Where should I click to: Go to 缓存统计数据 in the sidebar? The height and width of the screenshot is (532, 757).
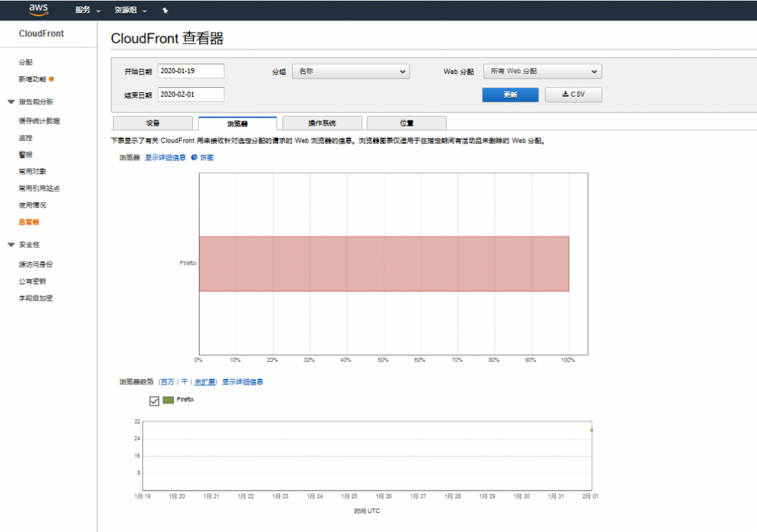coord(39,121)
